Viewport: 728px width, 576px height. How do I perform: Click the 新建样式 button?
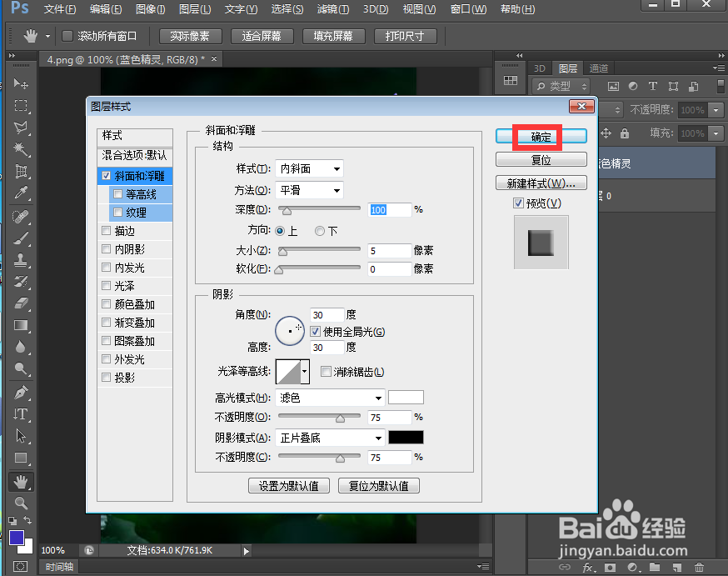click(x=541, y=183)
